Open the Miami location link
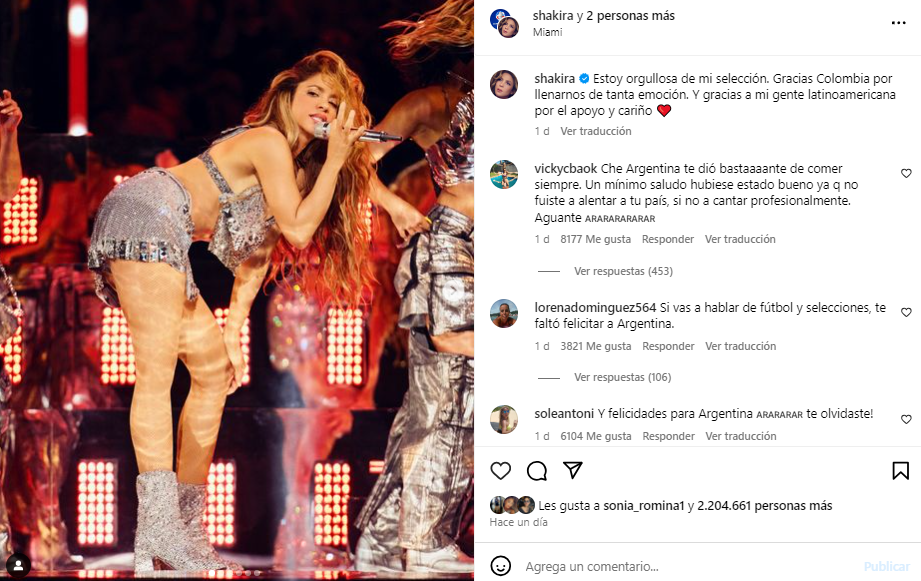 pyautogui.click(x=547, y=32)
